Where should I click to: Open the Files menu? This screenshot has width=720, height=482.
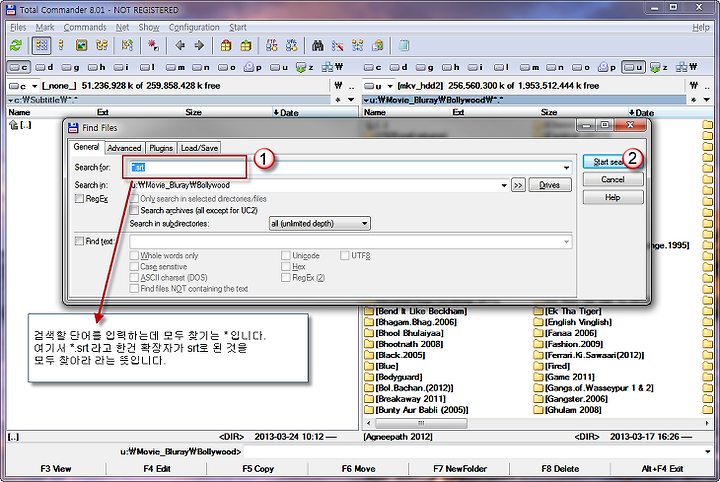pyautogui.click(x=18, y=28)
